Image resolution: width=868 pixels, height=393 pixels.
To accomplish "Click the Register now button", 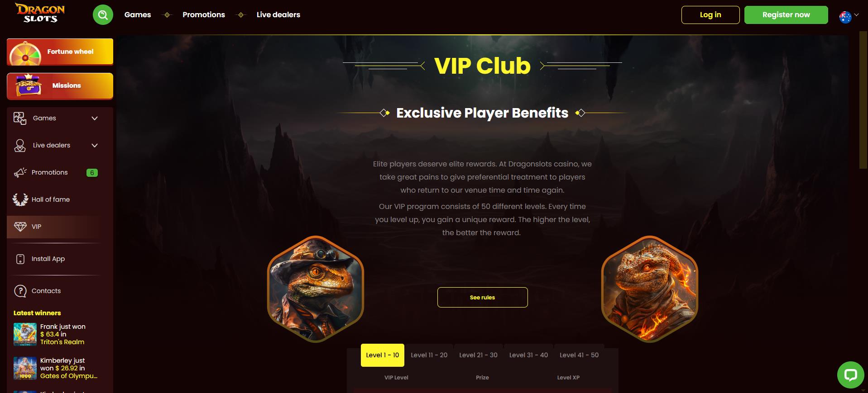I will (786, 15).
